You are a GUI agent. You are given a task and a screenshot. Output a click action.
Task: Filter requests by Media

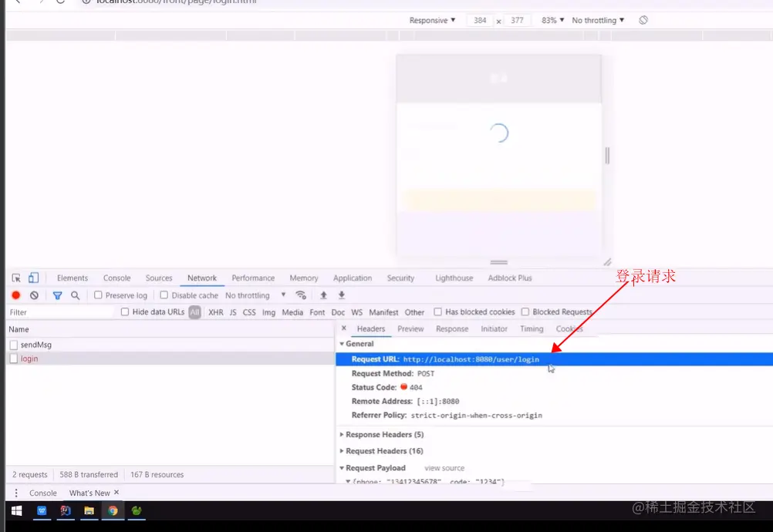(292, 312)
